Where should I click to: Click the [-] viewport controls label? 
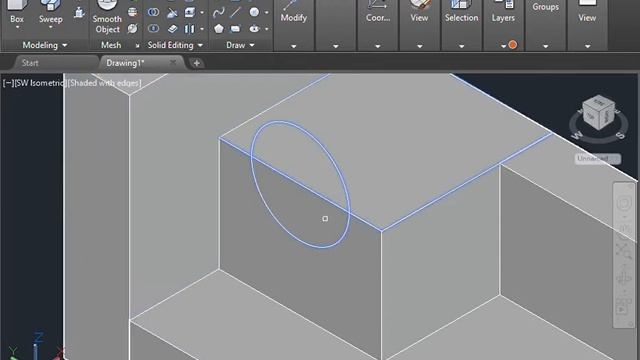click(8, 83)
